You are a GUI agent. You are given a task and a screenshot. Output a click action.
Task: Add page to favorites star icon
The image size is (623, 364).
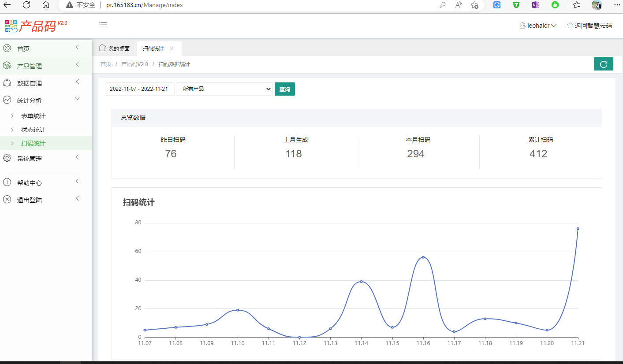click(474, 5)
